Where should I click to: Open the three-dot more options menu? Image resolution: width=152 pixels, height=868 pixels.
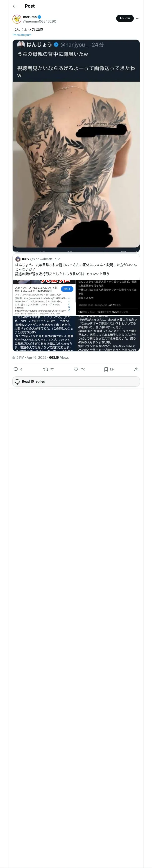click(138, 18)
